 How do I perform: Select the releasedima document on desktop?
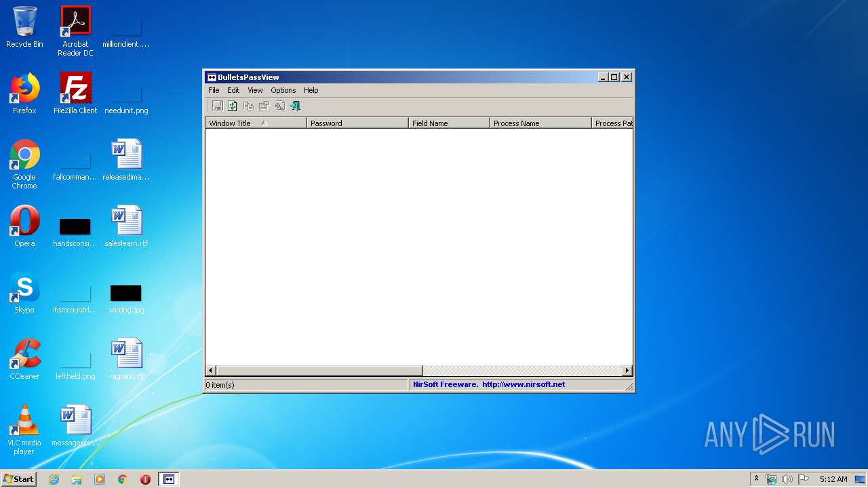[126, 160]
